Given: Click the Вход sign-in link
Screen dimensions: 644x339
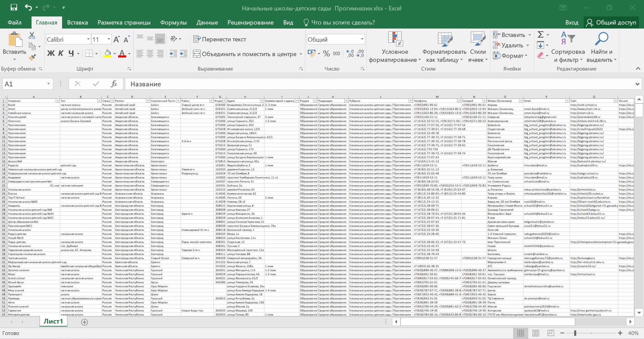Looking at the screenshot, I should pos(572,23).
